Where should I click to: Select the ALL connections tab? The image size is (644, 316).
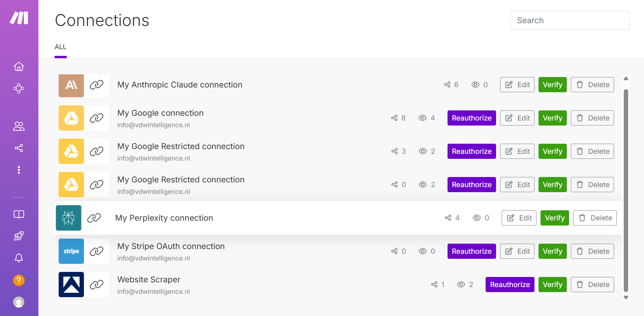pyautogui.click(x=61, y=47)
